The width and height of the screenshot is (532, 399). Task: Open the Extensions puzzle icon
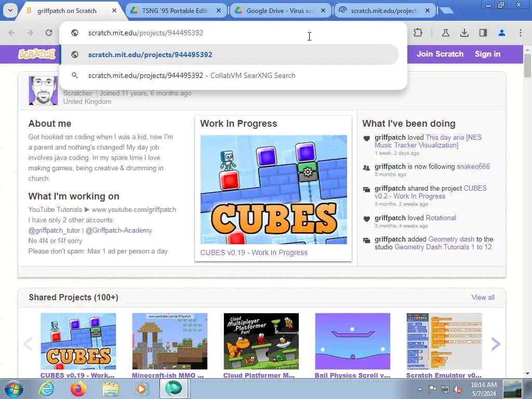[418, 33]
